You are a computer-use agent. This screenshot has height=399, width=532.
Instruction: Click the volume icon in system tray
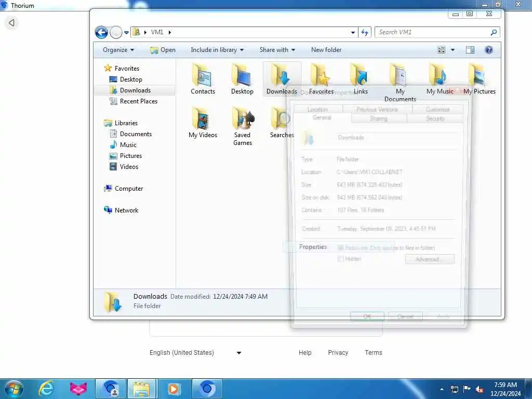(x=480, y=389)
